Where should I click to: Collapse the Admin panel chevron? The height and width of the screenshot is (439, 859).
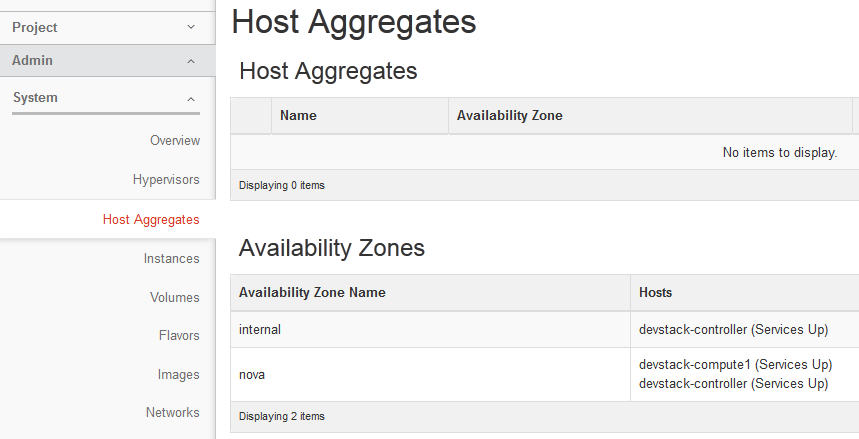[x=191, y=61]
